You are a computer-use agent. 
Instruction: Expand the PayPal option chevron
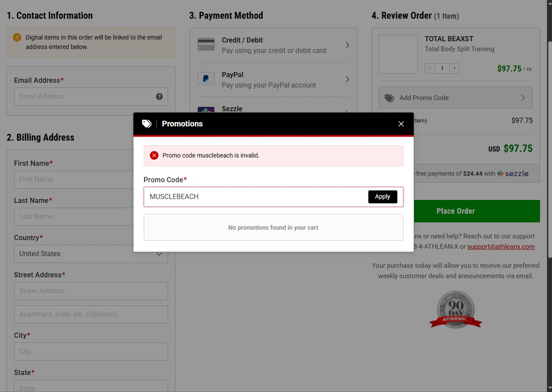pos(347,79)
